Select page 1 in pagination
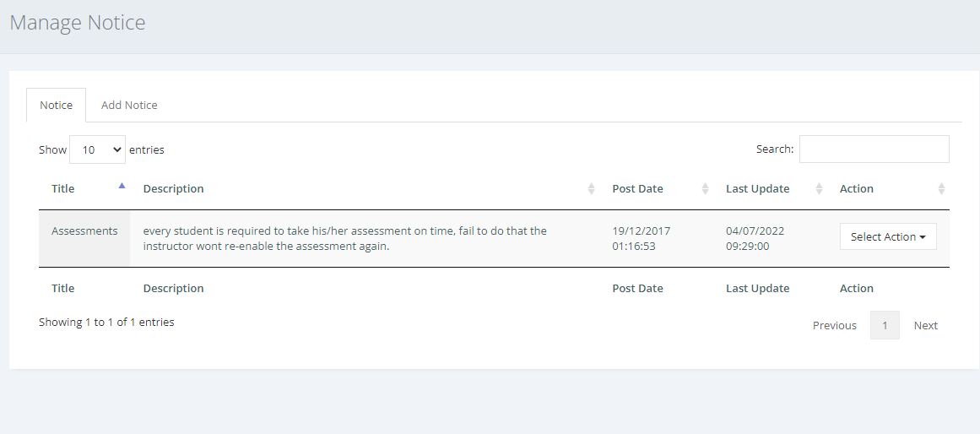 click(x=885, y=325)
